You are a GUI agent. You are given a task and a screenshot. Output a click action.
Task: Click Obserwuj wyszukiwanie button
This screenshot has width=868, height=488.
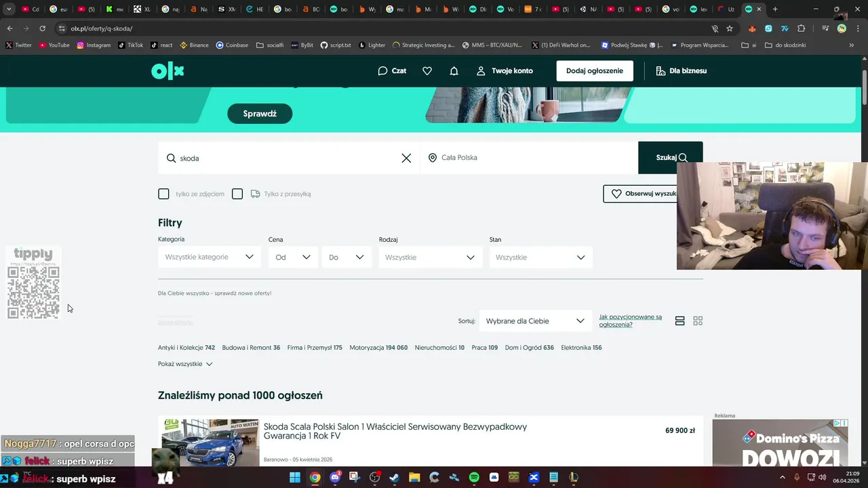point(641,194)
